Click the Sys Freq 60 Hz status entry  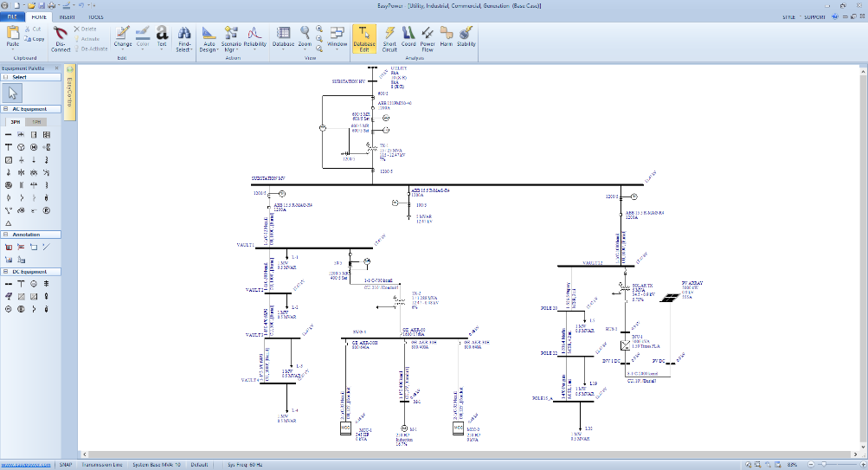[x=245, y=465]
